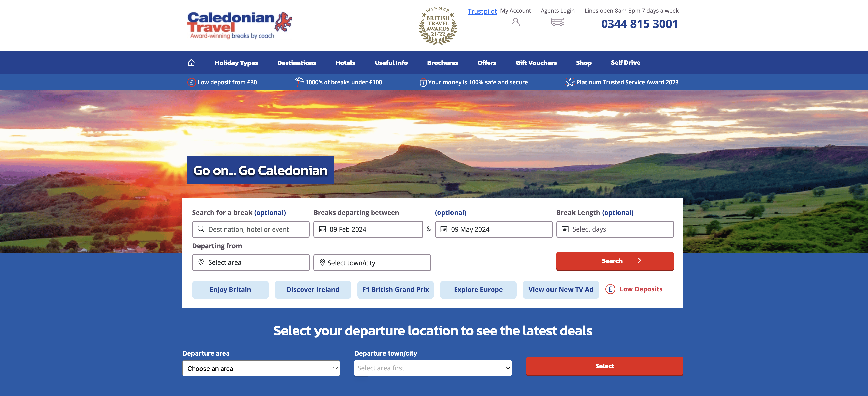Click the location pin in Select area field

point(201,262)
